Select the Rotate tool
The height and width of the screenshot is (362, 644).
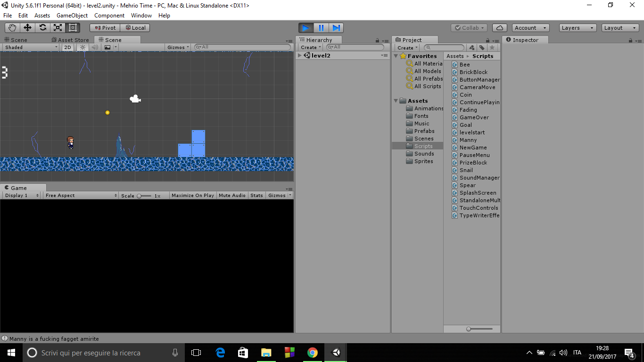[42, 28]
